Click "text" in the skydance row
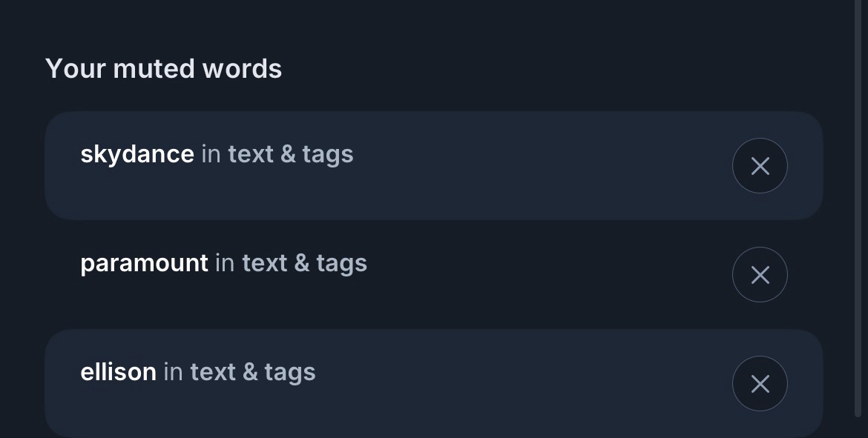 pos(251,154)
